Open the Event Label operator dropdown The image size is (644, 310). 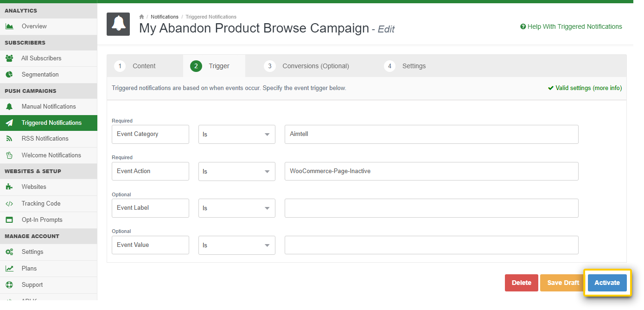[236, 208]
